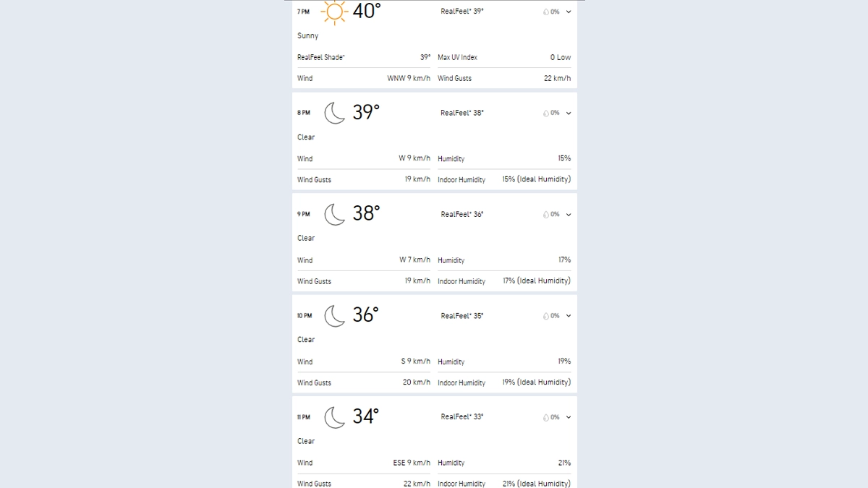Collapse the 7 PM hourly forecast card
The image size is (868, 488).
coord(569,12)
